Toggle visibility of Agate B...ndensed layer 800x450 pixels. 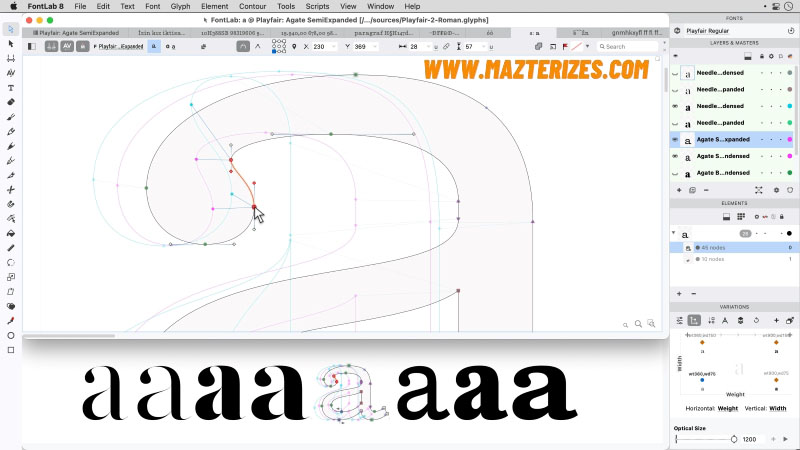(x=676, y=173)
